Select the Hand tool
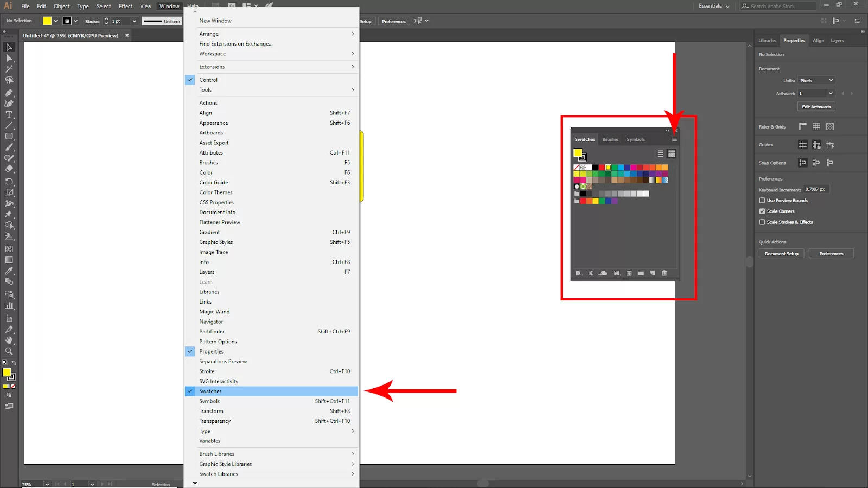 (9, 340)
